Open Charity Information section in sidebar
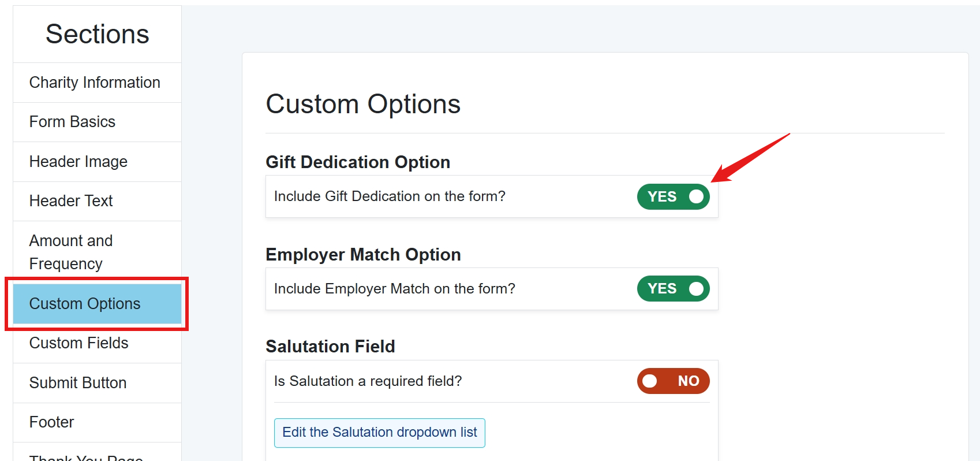 (95, 83)
